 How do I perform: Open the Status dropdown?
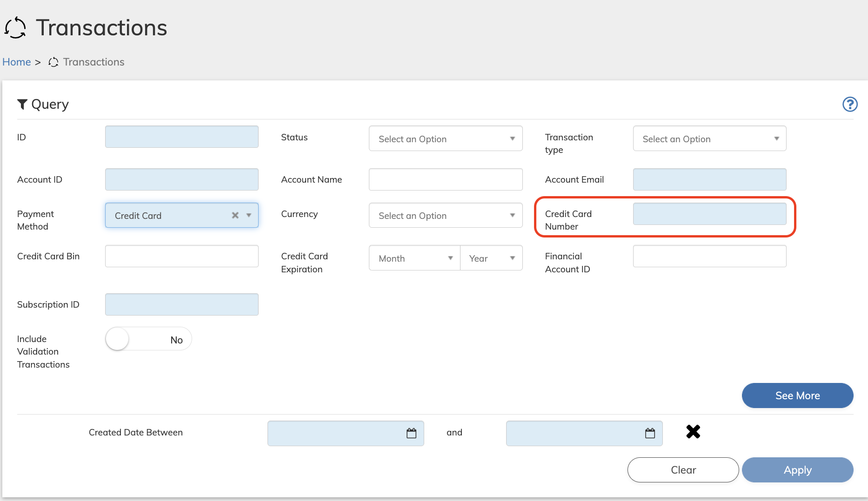pos(446,138)
